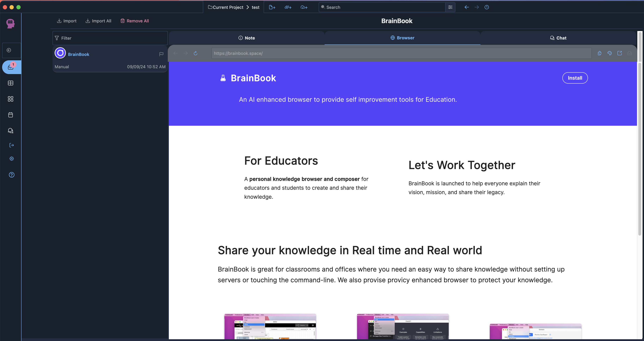Open the history clock icon
This screenshot has height=341, width=644.
click(x=486, y=7)
